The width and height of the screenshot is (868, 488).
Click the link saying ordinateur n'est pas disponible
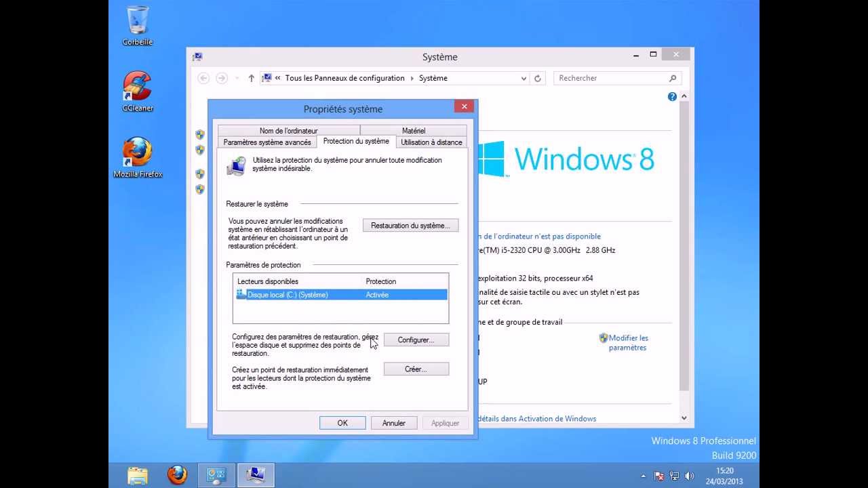click(540, 237)
